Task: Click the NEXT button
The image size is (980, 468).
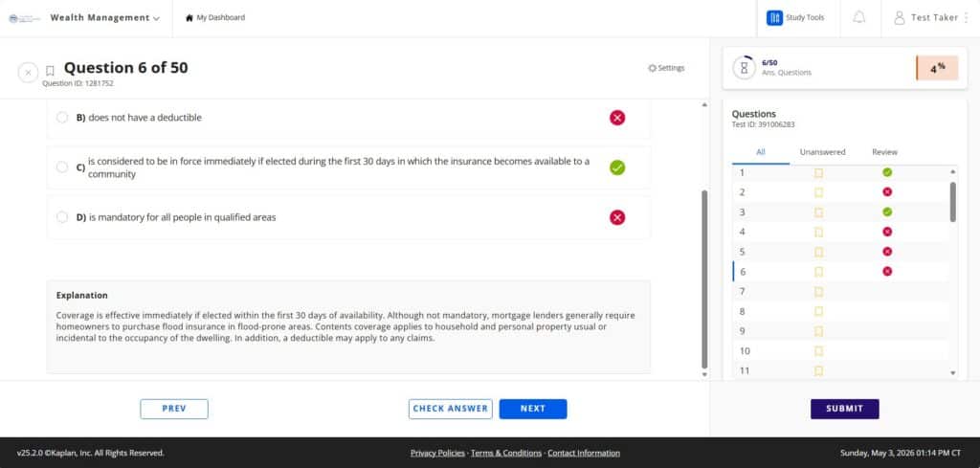Action: coord(533,409)
